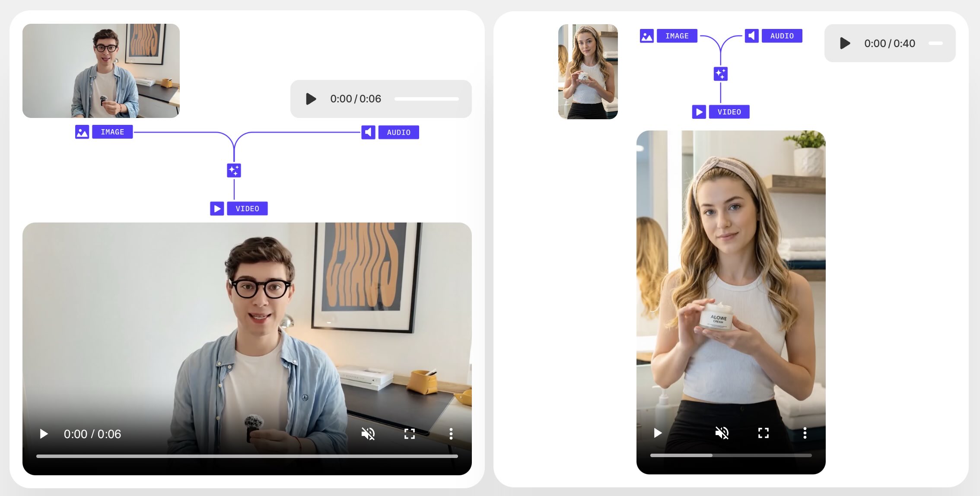The image size is (980, 496).
Task: Click the right panel image icon
Action: click(x=646, y=36)
